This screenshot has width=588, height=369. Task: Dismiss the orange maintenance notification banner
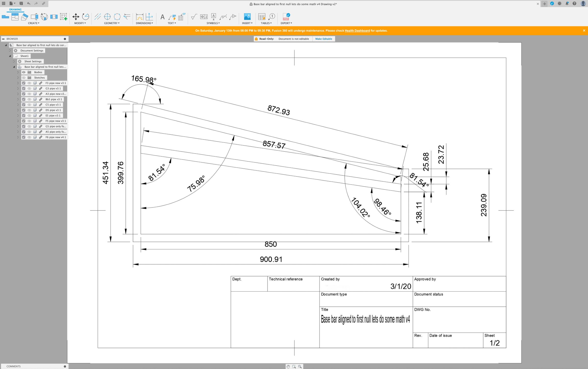point(584,31)
